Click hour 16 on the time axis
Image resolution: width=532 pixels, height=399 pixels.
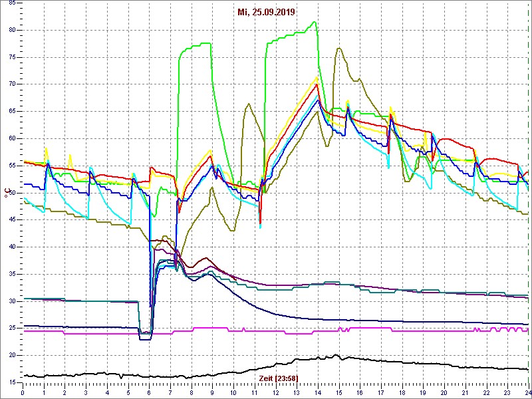point(360,393)
